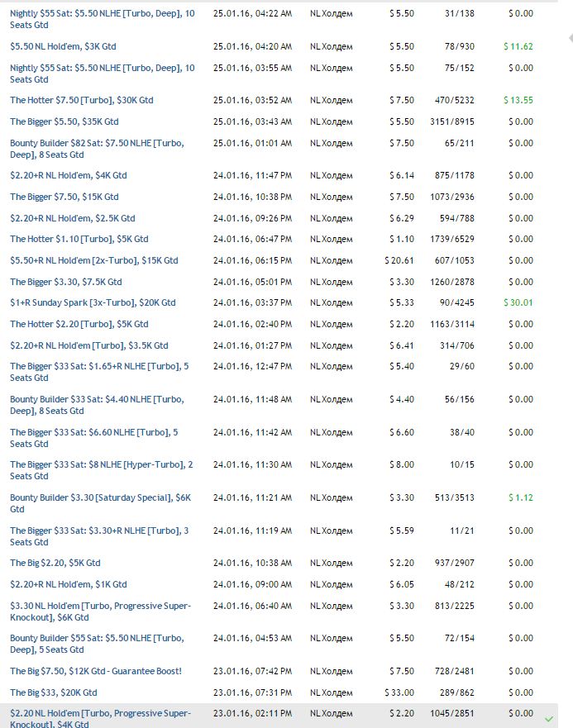Click the $13.55 prize value

click(518, 100)
